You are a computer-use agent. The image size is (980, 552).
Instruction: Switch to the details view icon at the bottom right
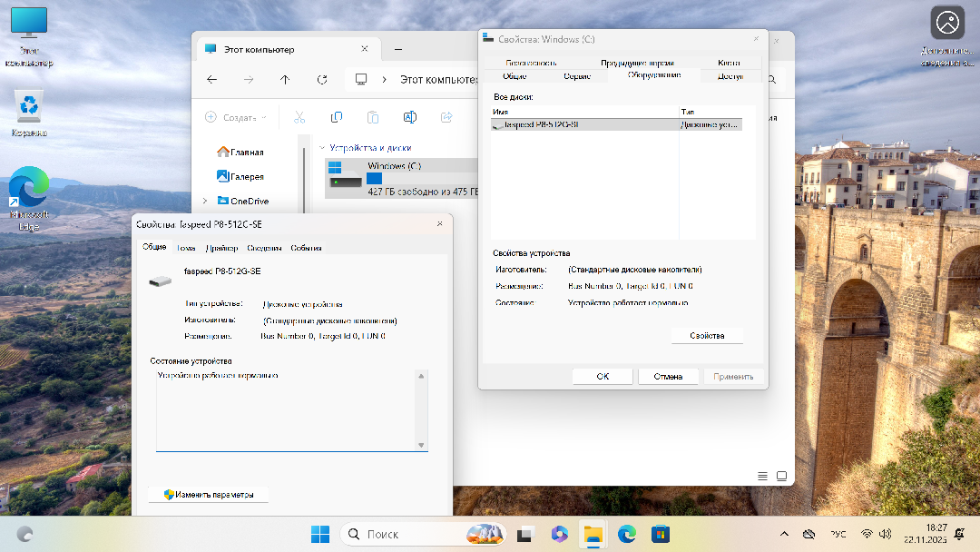coord(762,476)
